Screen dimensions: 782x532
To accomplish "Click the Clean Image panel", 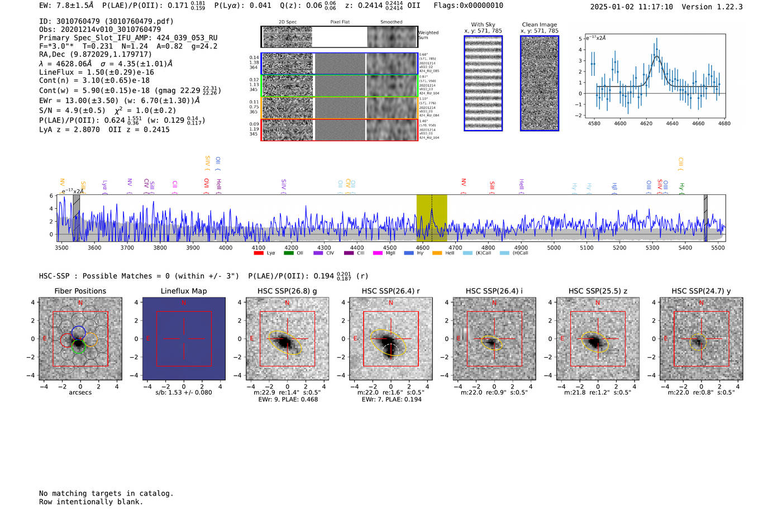I will (540, 83).
